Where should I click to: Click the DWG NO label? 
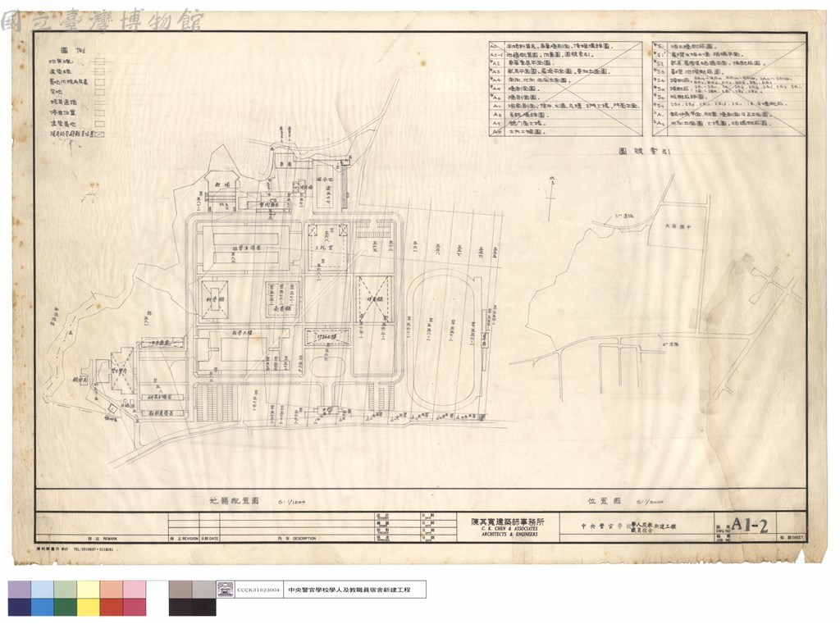click(x=723, y=531)
